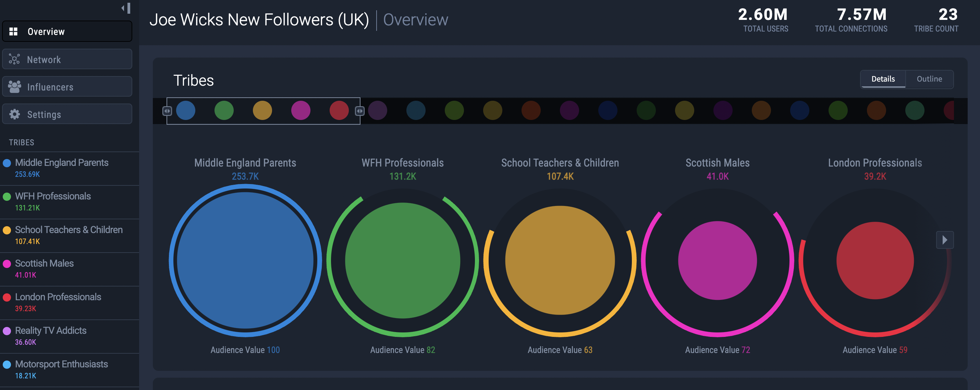This screenshot has height=390, width=980.
Task: Select Scottish Males in the sidebar list
Action: tap(69, 269)
